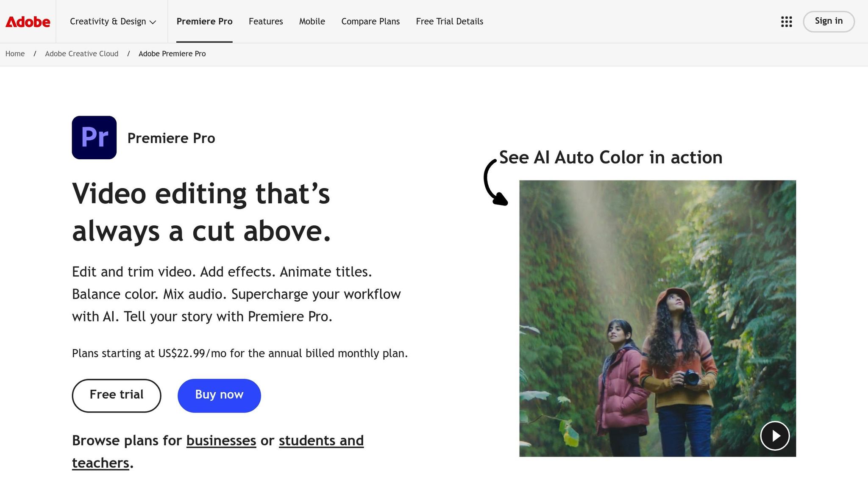Browse plans for businesses

click(221, 440)
